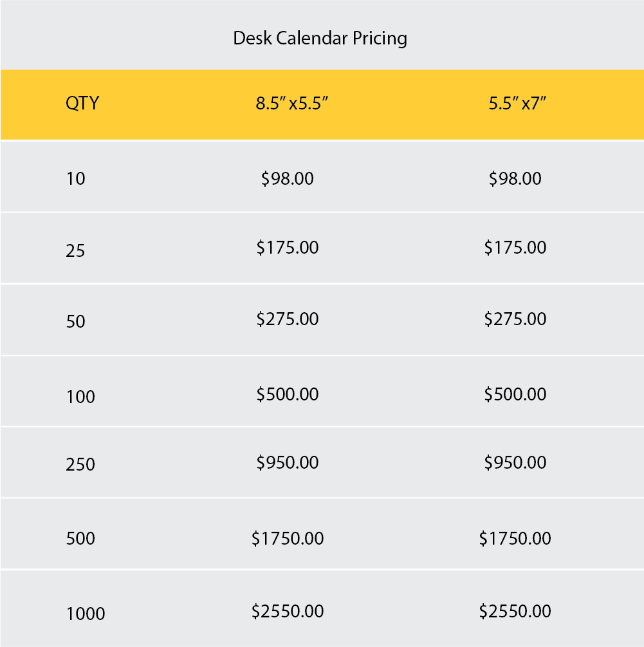Select the quantity 50 row label
This screenshot has width=644, height=647.
tap(75, 321)
